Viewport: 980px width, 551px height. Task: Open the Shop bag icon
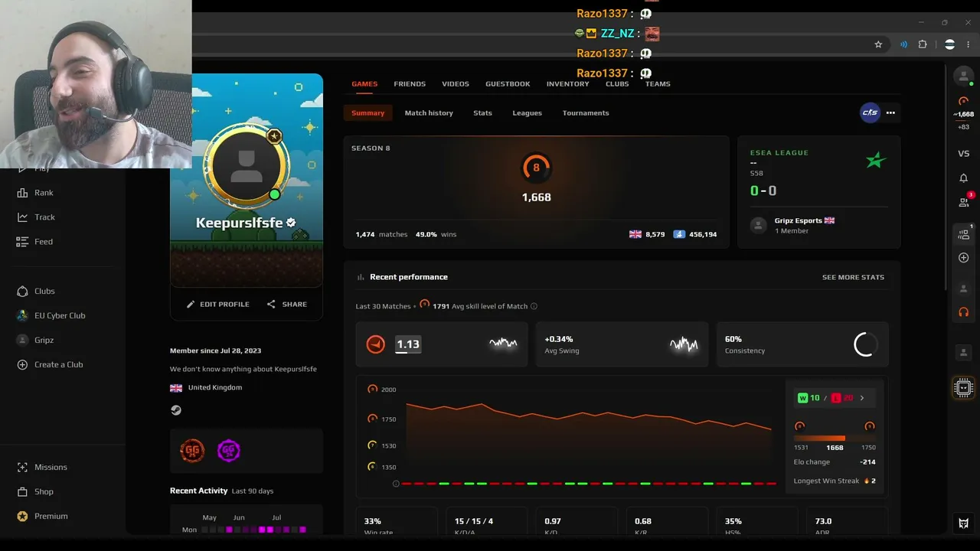point(22,491)
